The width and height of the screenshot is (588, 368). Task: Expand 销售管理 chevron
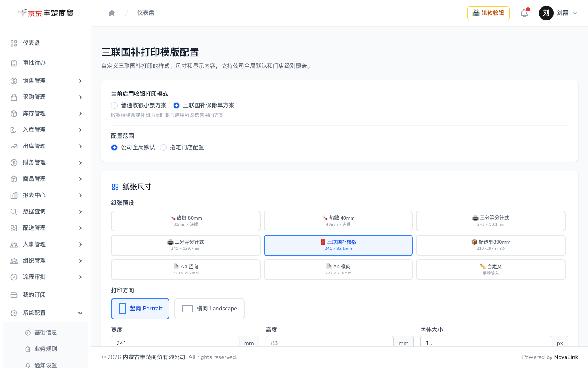click(x=80, y=81)
